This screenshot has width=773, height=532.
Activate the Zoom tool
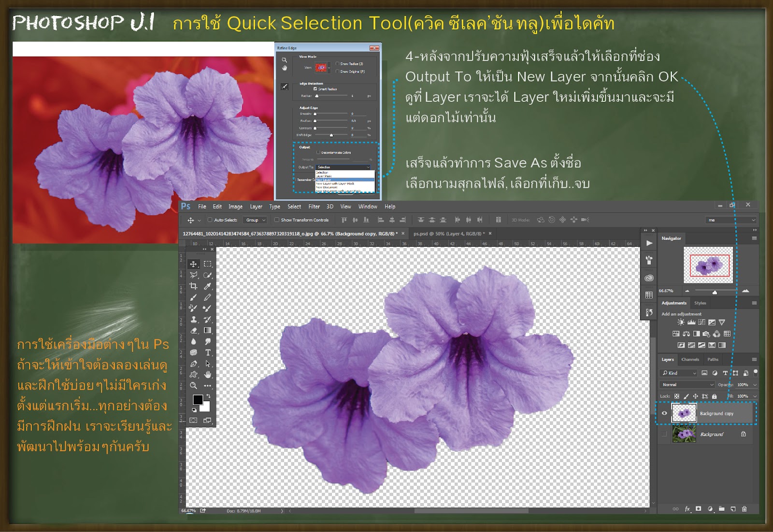pos(194,386)
